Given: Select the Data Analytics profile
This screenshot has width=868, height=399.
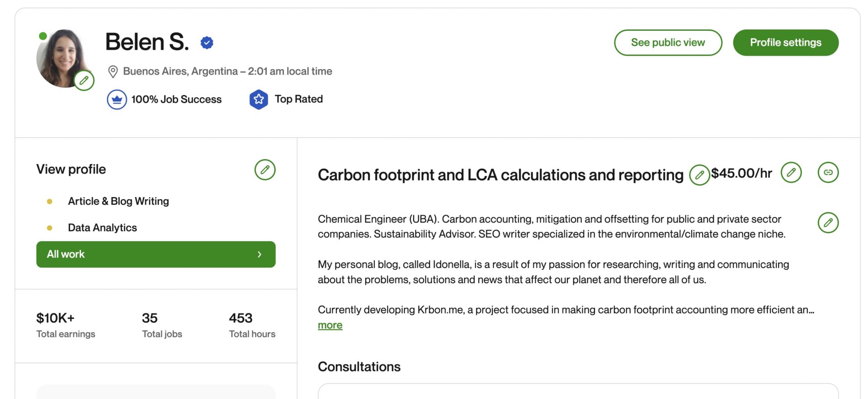Looking at the screenshot, I should point(102,228).
